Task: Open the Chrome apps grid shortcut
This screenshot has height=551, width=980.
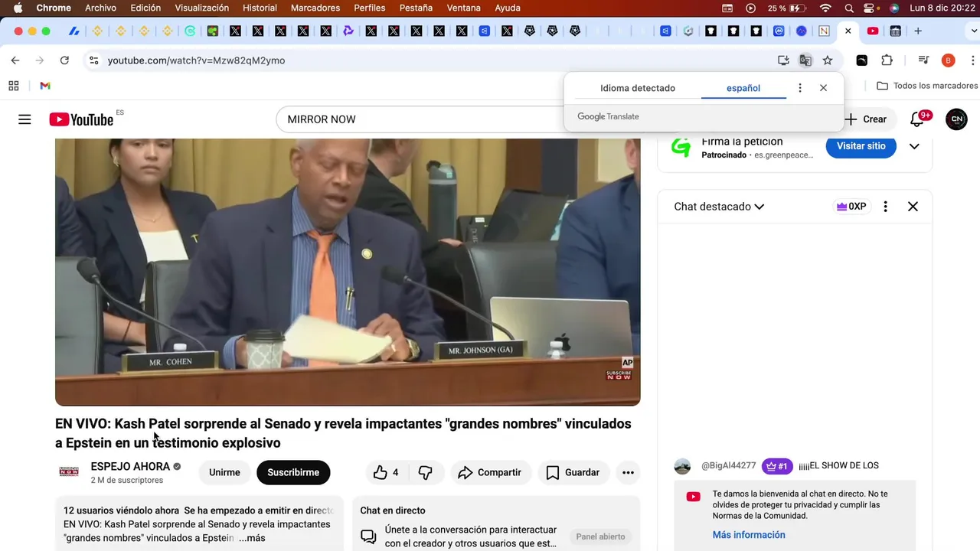Action: tap(13, 86)
